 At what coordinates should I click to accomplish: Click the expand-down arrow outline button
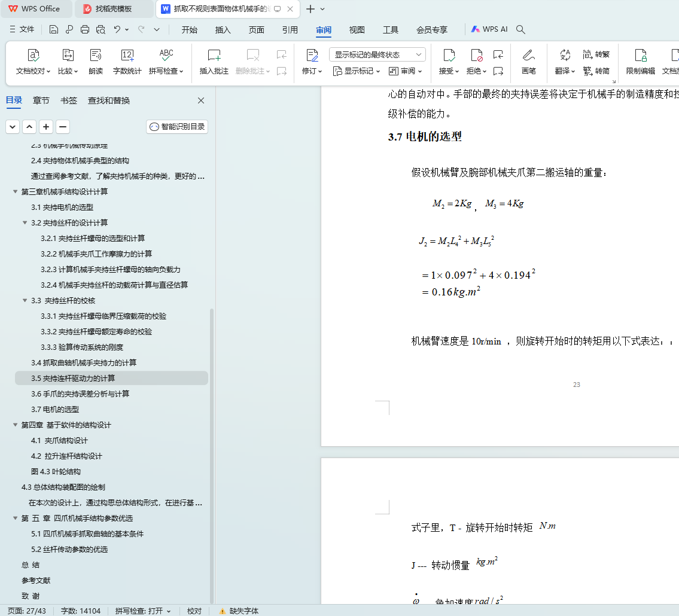tap(13, 127)
